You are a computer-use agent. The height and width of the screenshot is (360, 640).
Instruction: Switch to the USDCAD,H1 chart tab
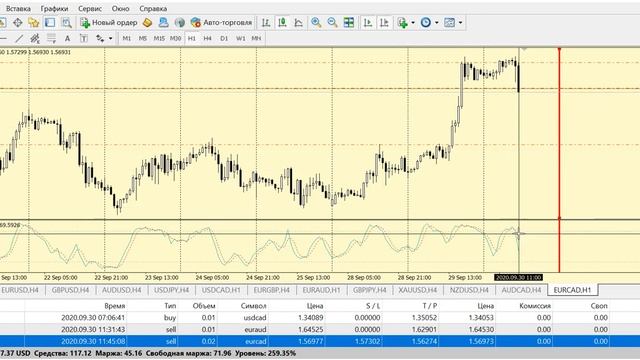click(x=221, y=290)
